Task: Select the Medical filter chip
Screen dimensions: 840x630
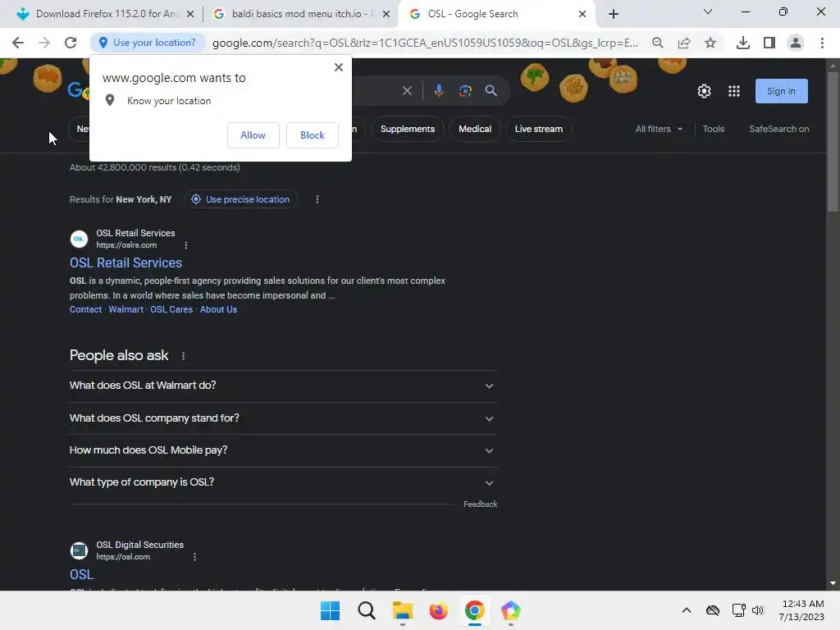Action: [x=475, y=129]
